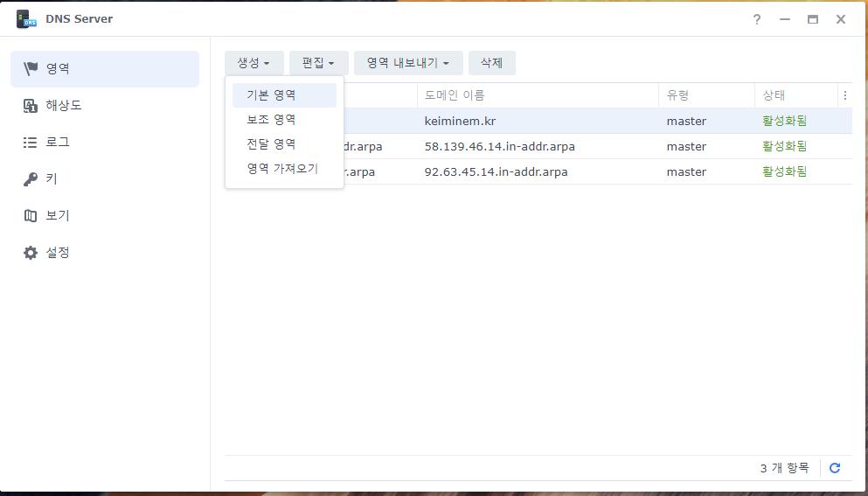Select the 58.139.46.14.in-addr.arpa row

[x=499, y=146]
